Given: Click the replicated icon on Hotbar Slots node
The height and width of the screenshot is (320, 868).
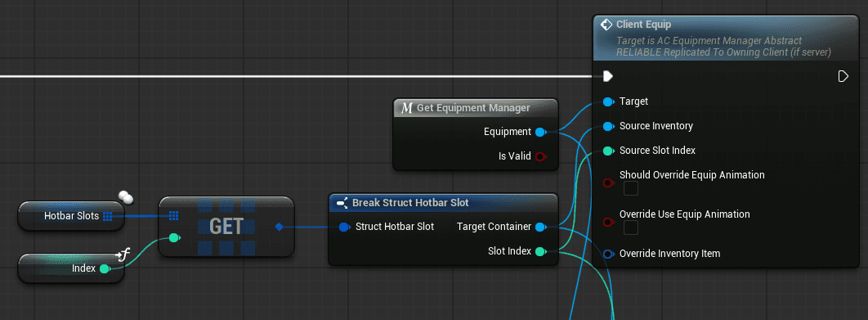Looking at the screenshot, I should (x=126, y=196).
